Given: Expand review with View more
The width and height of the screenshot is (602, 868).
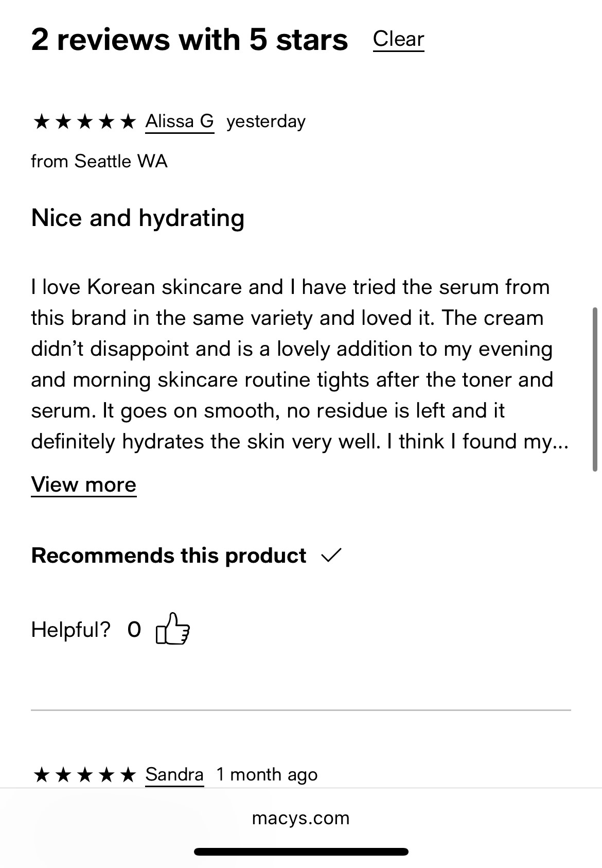Looking at the screenshot, I should (83, 484).
